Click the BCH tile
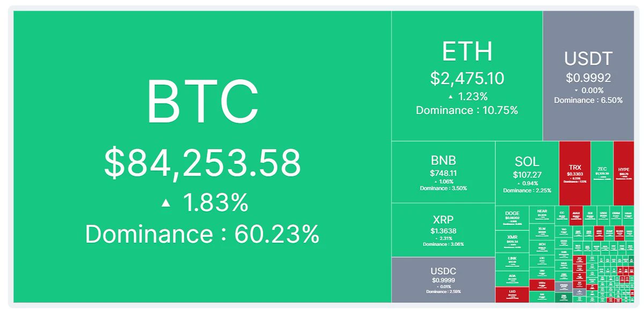644x314 pixels. coord(542,248)
